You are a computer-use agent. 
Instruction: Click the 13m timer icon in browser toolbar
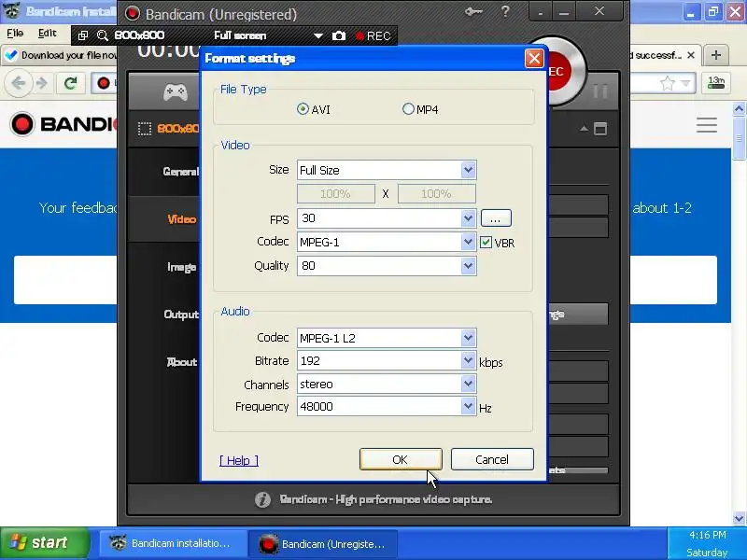(716, 83)
